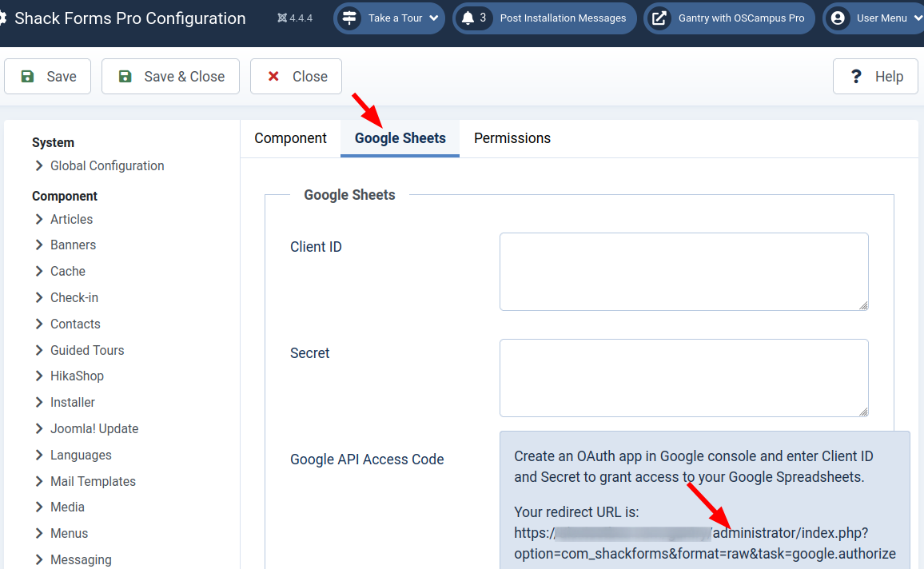Click the chevron next to HikaShop
Screen dimensions: 924x569
click(39, 376)
